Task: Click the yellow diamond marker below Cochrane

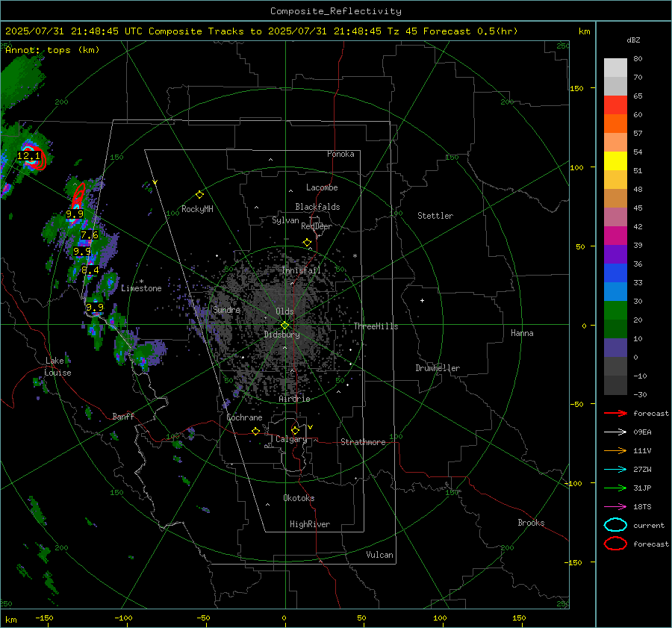Action: pos(256,431)
